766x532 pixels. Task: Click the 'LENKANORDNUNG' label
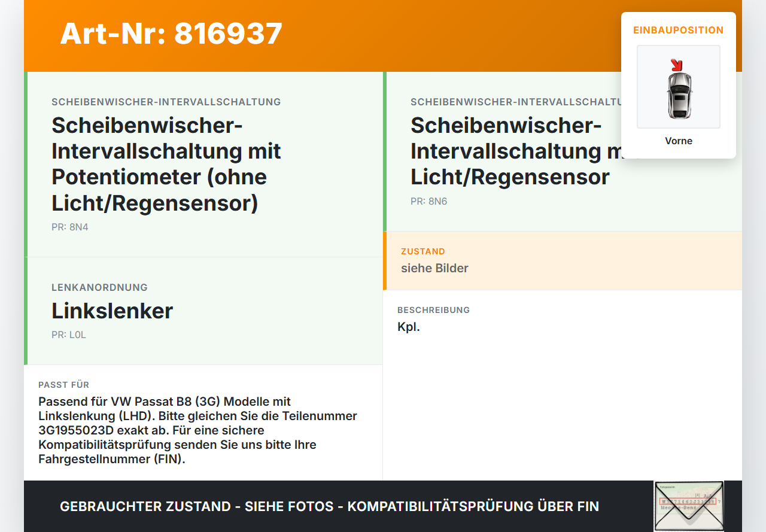click(99, 287)
